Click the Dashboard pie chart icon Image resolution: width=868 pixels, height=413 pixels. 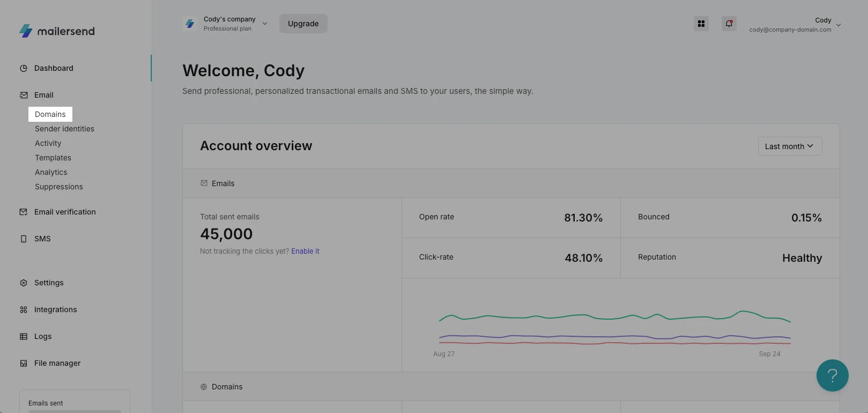point(24,68)
